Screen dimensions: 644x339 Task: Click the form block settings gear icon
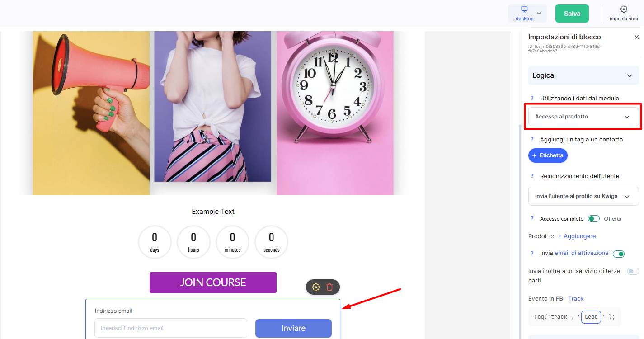point(316,287)
